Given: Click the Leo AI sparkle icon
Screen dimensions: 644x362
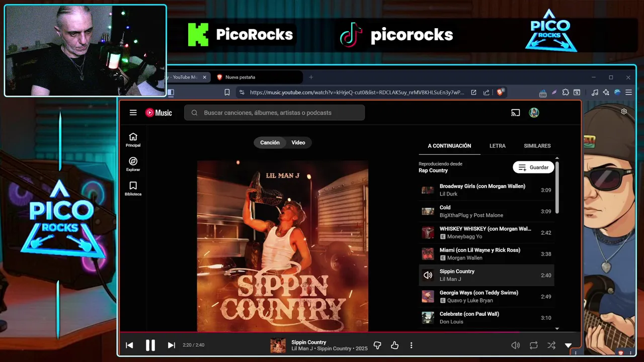Looking at the screenshot, I should point(606,93).
